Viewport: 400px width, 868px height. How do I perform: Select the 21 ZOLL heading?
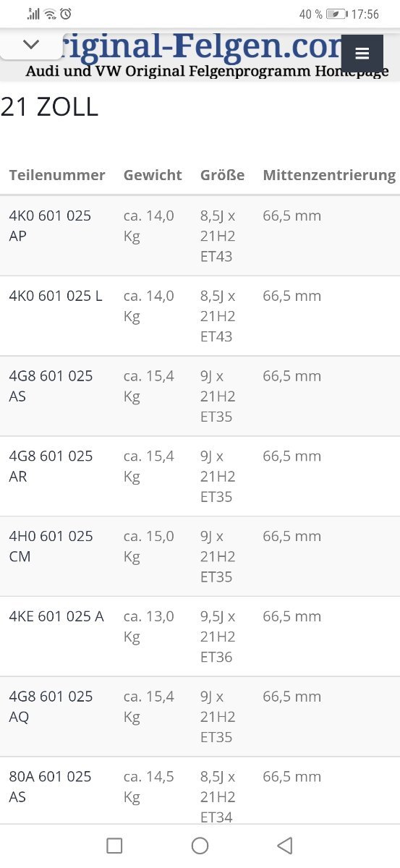pos(49,107)
